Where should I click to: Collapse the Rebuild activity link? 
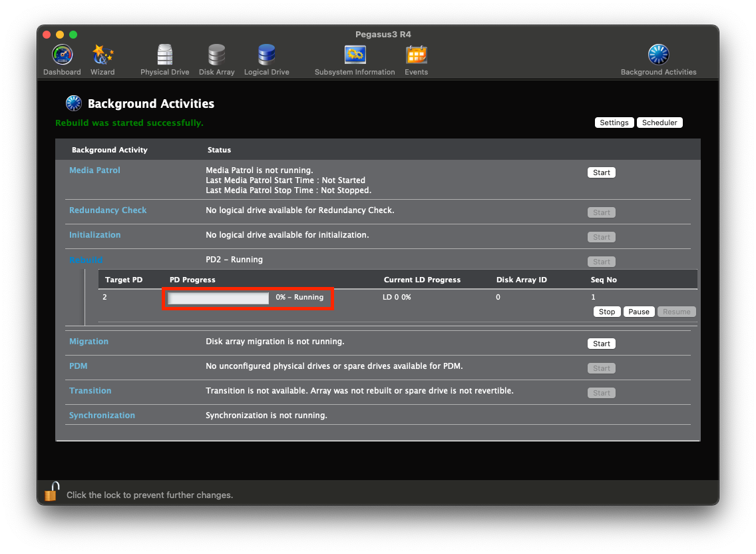click(86, 260)
